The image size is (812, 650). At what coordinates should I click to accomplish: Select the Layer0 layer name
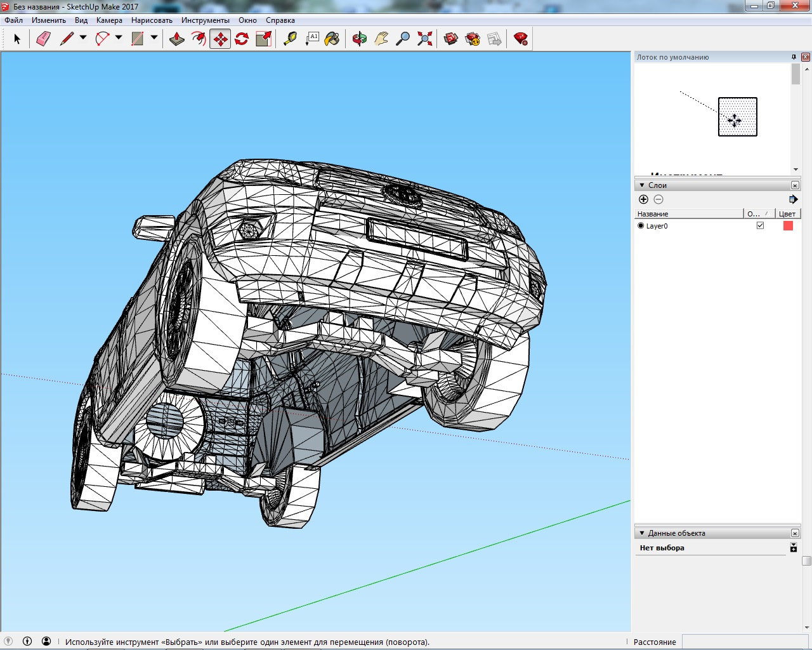(x=657, y=226)
